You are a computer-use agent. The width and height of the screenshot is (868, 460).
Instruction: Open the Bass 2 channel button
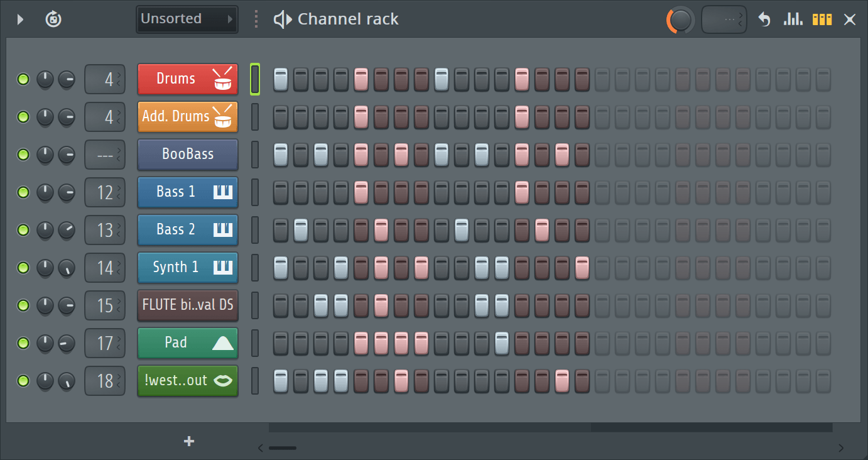(188, 230)
